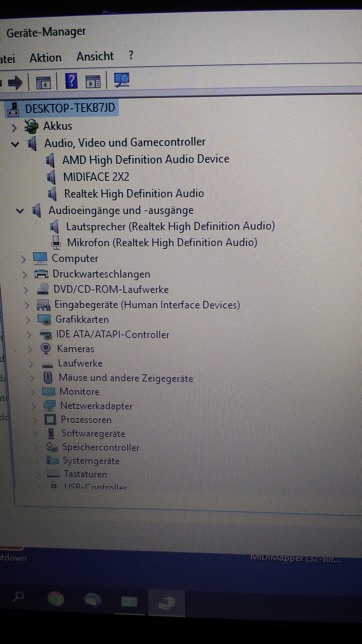
Task: Expand the Druckwarteschlangen category
Action: (25, 275)
